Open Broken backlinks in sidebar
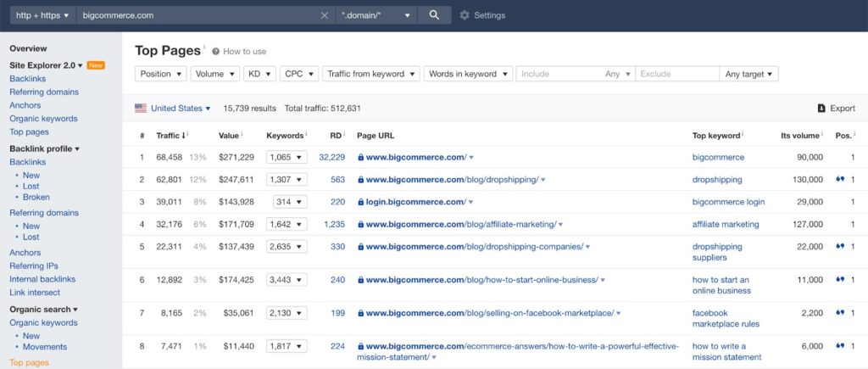868x369 pixels. coord(36,198)
